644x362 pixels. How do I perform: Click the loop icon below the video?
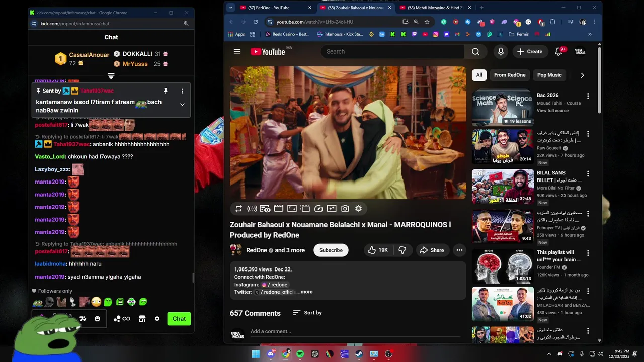coord(238,209)
